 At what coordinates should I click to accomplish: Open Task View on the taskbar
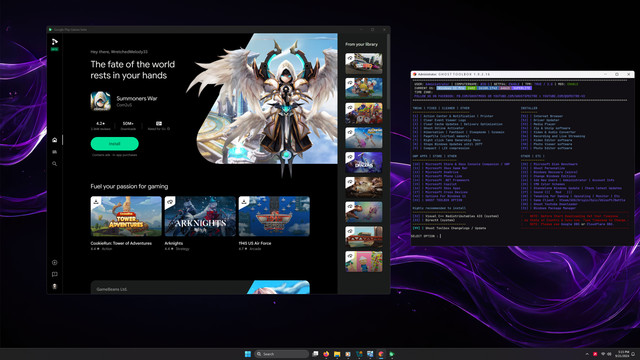315,354
